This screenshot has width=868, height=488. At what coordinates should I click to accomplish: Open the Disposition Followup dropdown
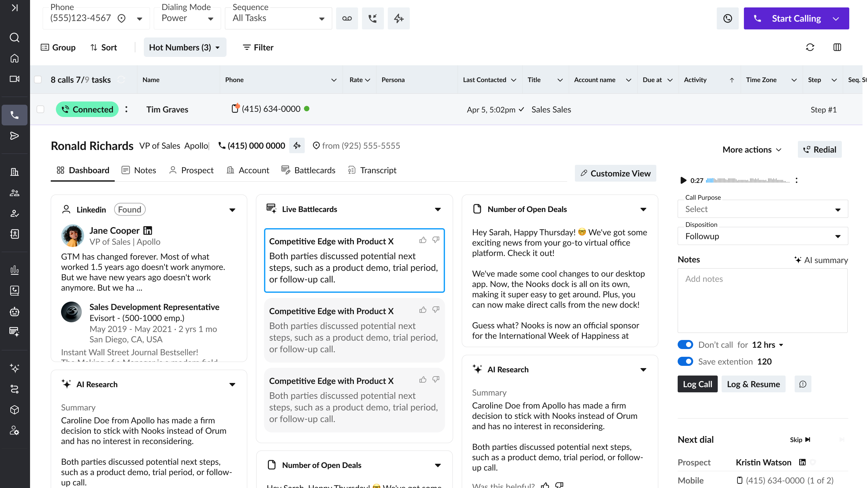click(762, 236)
